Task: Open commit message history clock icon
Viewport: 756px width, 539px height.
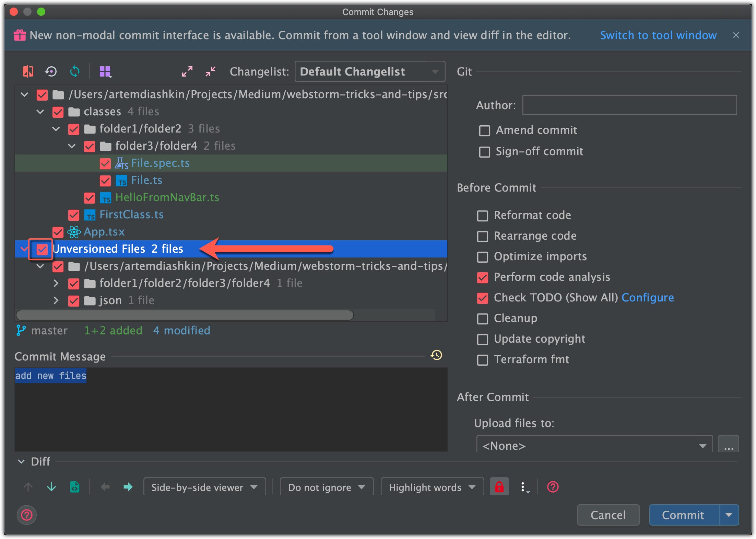Action: tap(436, 355)
